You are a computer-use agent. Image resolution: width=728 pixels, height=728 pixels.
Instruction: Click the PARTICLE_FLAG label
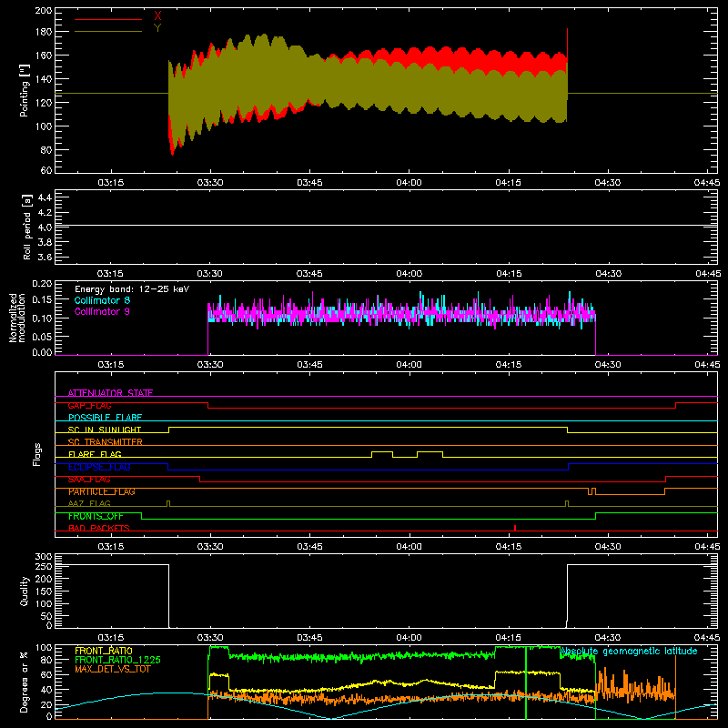coord(102,491)
